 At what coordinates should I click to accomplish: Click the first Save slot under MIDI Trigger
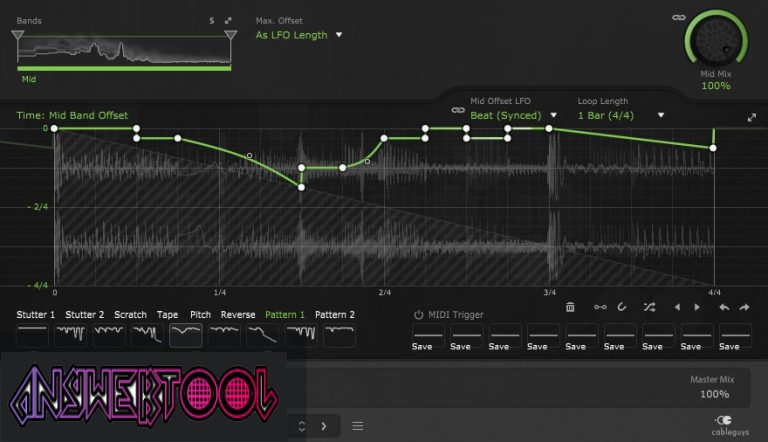coord(428,338)
